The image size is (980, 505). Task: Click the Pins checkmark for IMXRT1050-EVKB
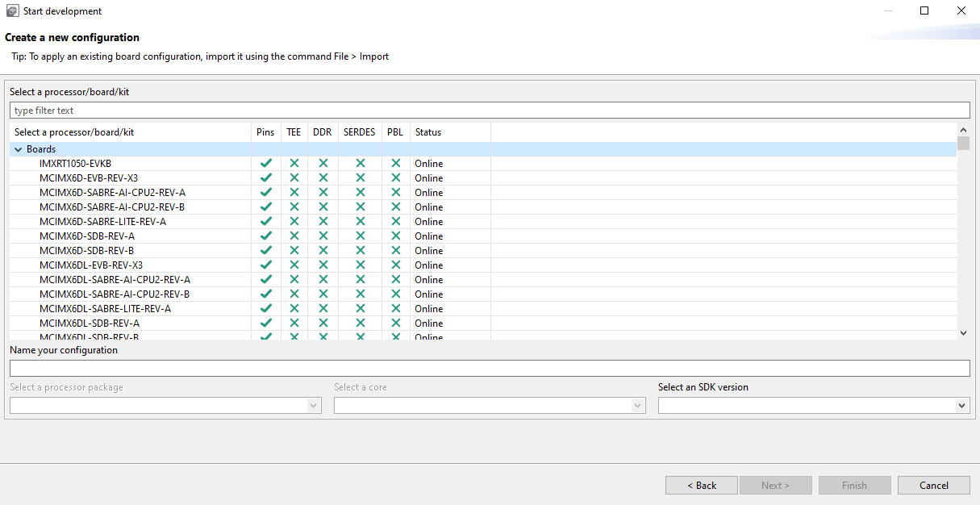(x=266, y=163)
